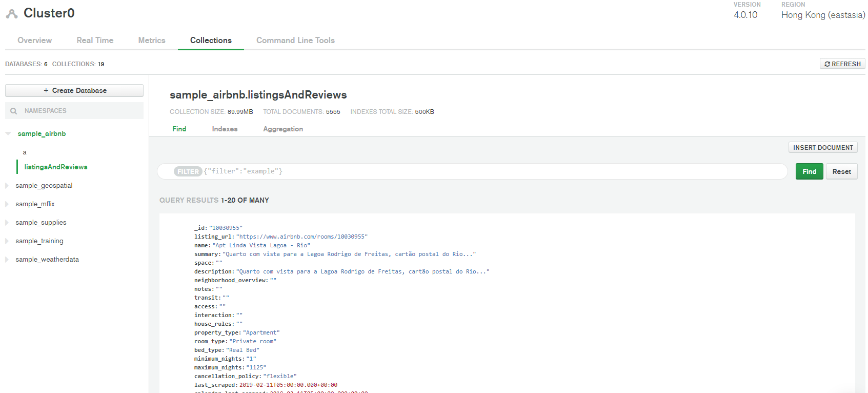The height and width of the screenshot is (393, 868).
Task: Click the Indexes Total Size 500KB value
Action: [x=425, y=112]
